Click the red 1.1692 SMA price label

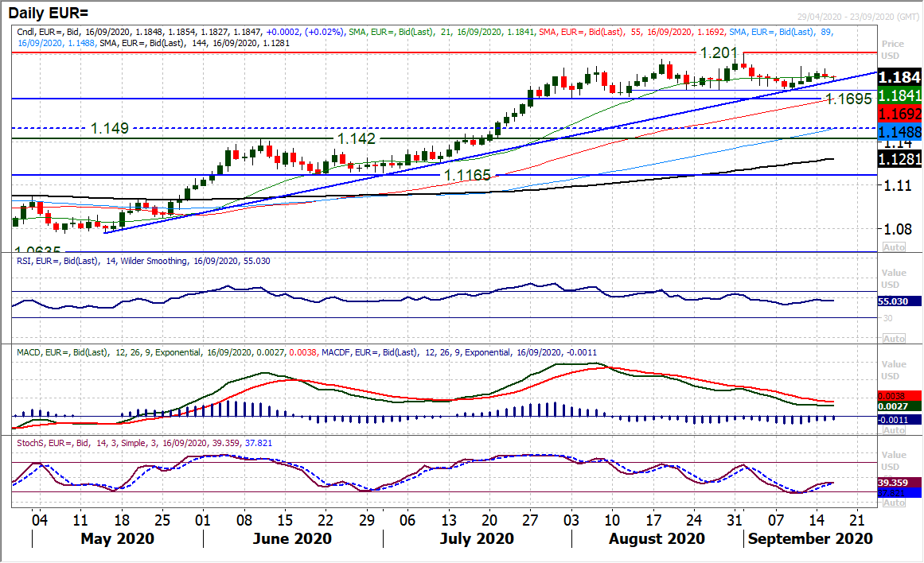coord(899,114)
